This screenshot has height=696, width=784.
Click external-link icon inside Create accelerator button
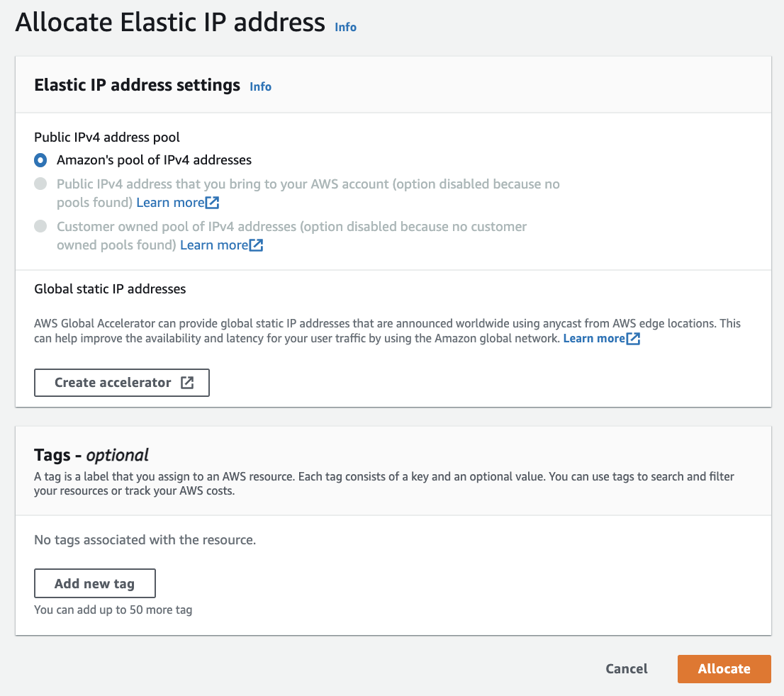187,383
